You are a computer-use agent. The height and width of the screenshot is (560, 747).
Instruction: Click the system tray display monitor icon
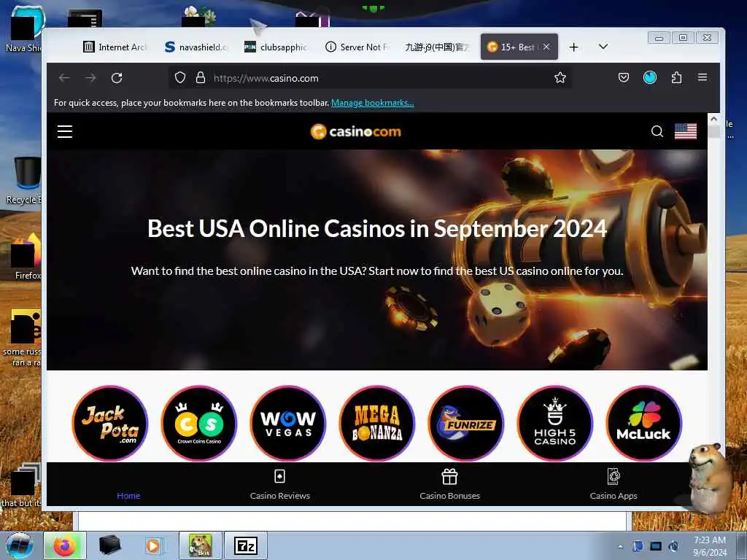tap(656, 546)
